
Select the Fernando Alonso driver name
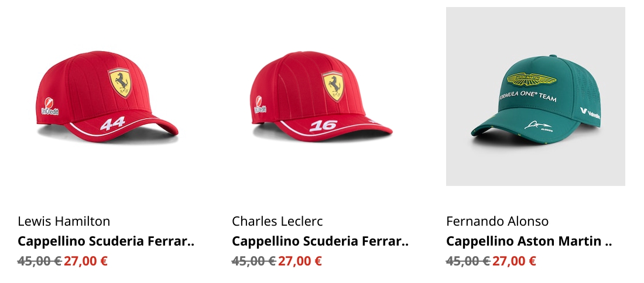point(498,222)
